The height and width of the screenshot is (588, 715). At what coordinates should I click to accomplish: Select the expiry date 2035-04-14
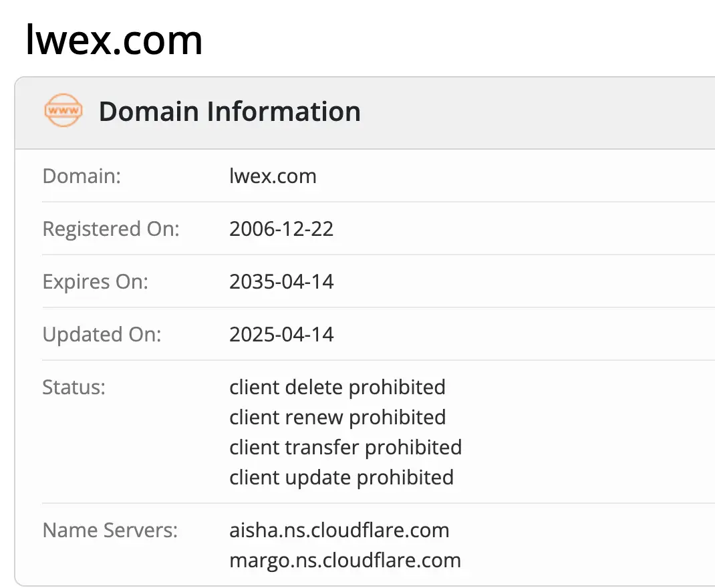click(x=281, y=282)
